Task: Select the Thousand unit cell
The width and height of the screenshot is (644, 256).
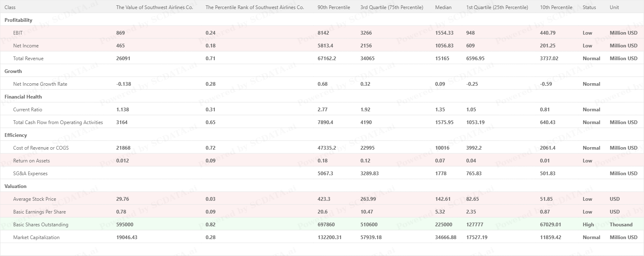Action: (621, 225)
